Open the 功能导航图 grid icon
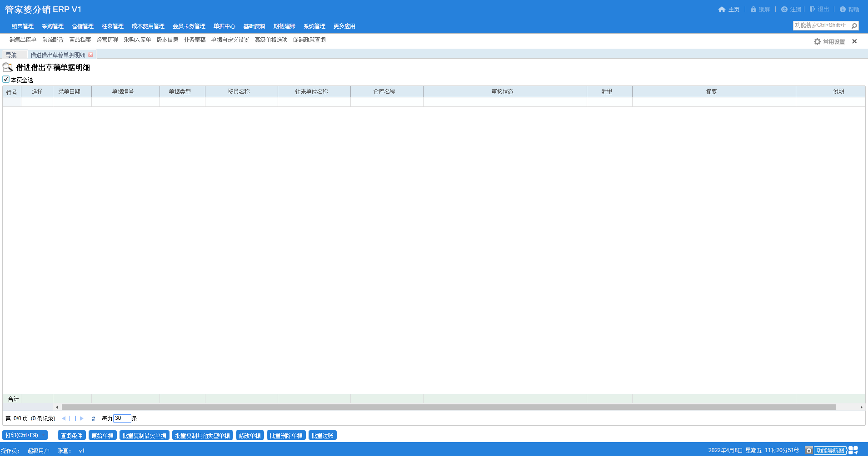Viewport: 868px width, 458px height. tap(853, 450)
